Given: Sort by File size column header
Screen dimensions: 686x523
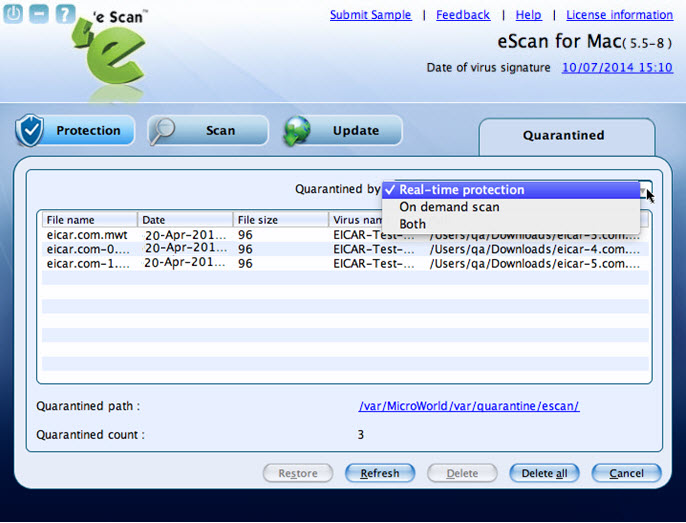Looking at the screenshot, I should (281, 220).
